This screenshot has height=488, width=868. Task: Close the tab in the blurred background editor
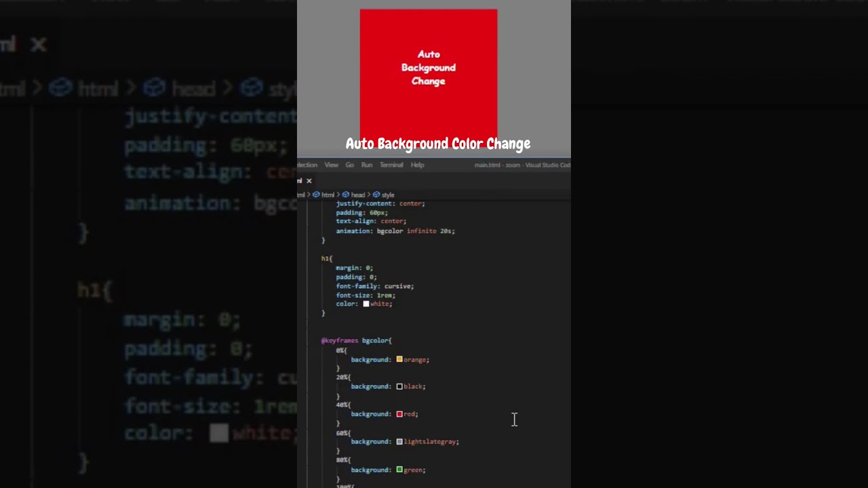(x=38, y=45)
